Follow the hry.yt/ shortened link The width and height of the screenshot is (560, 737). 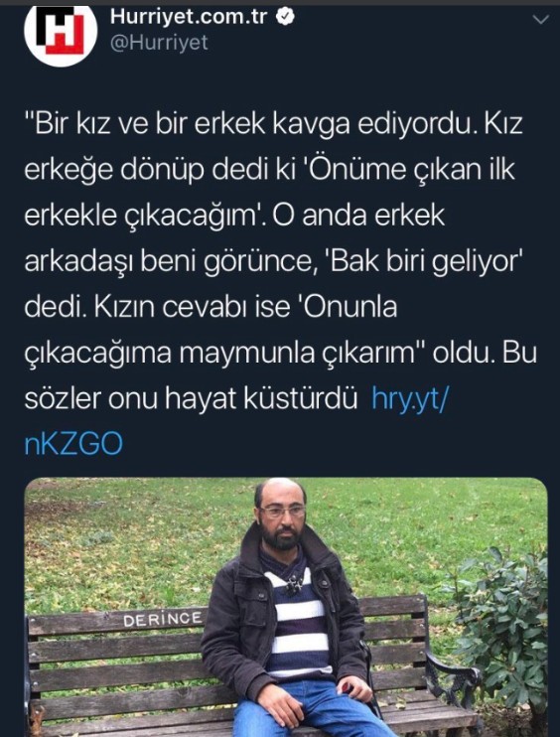pos(410,398)
